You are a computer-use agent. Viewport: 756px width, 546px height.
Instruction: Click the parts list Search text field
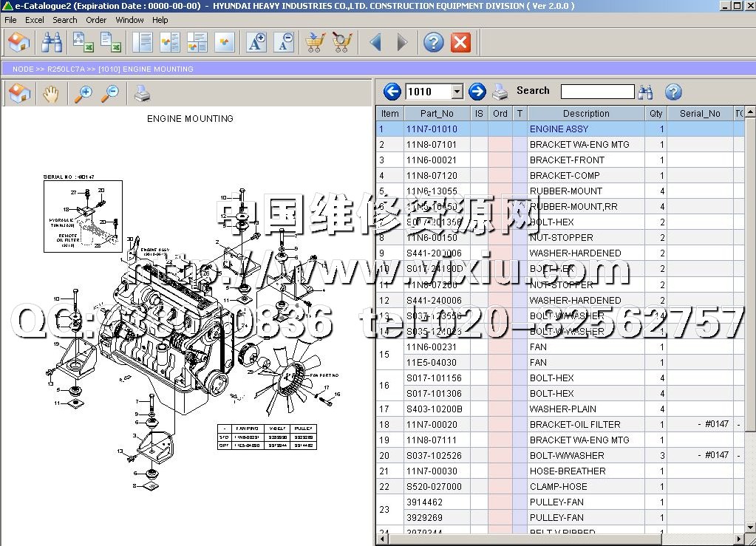(597, 92)
